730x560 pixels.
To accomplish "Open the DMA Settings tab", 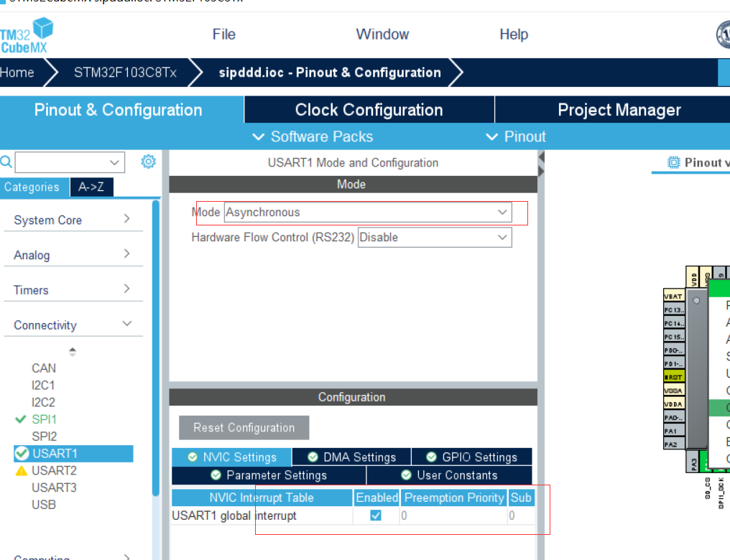I will [x=352, y=457].
